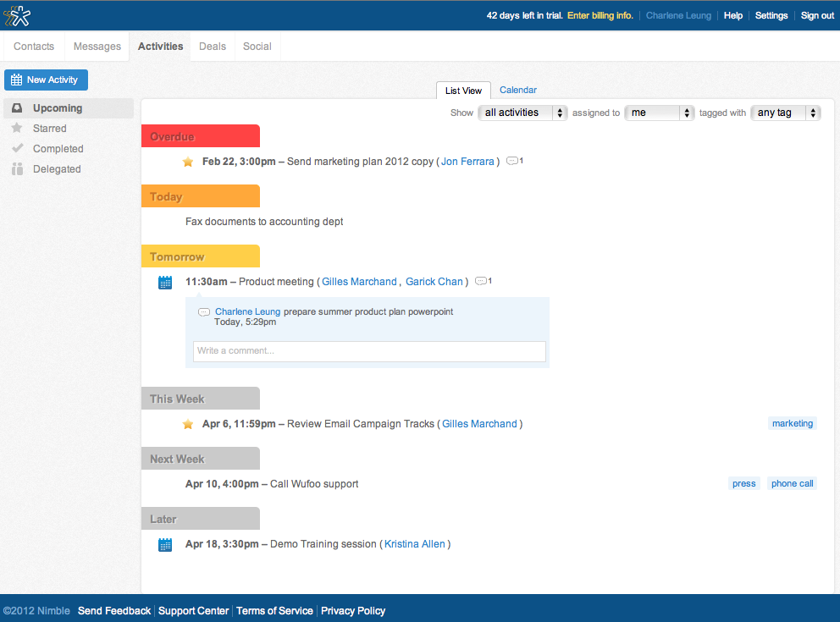Click comment bubble icon next to Charlene Leung comment
This screenshot has height=622, width=840.
204,312
